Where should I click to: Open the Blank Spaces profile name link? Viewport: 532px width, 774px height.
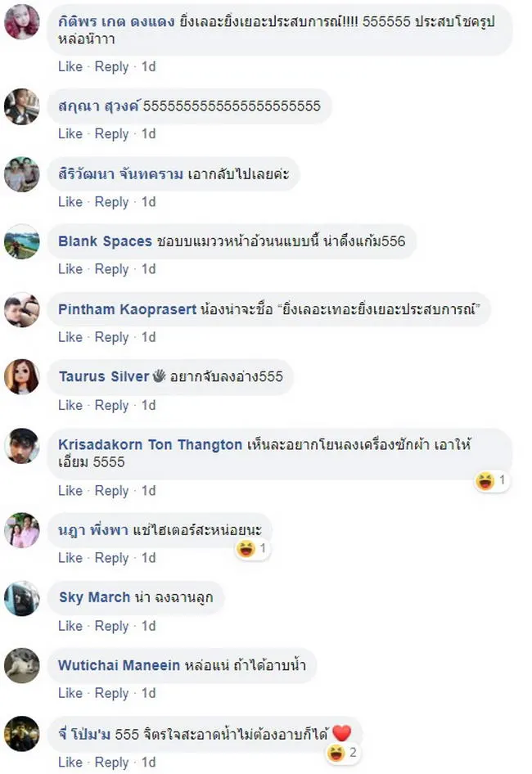click(106, 241)
